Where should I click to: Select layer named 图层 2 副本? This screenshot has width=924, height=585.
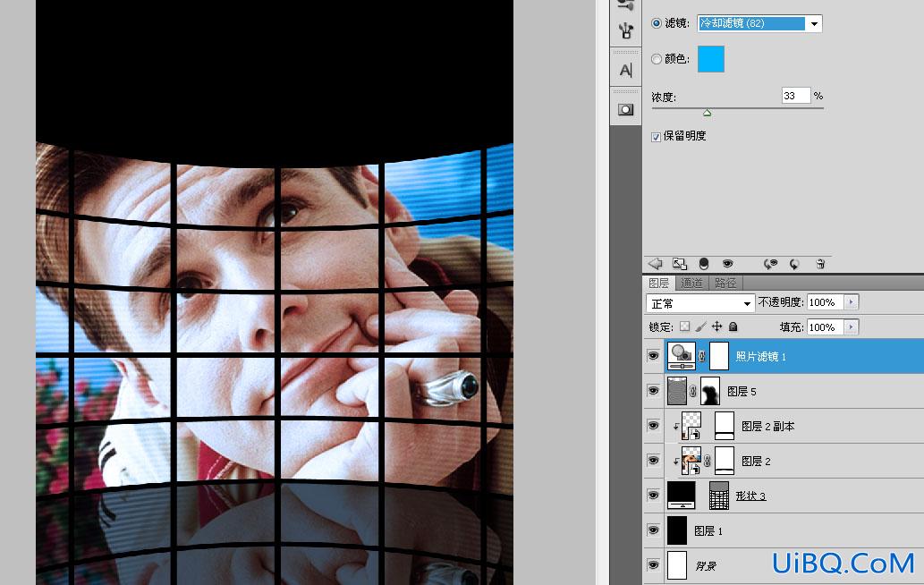(767, 426)
